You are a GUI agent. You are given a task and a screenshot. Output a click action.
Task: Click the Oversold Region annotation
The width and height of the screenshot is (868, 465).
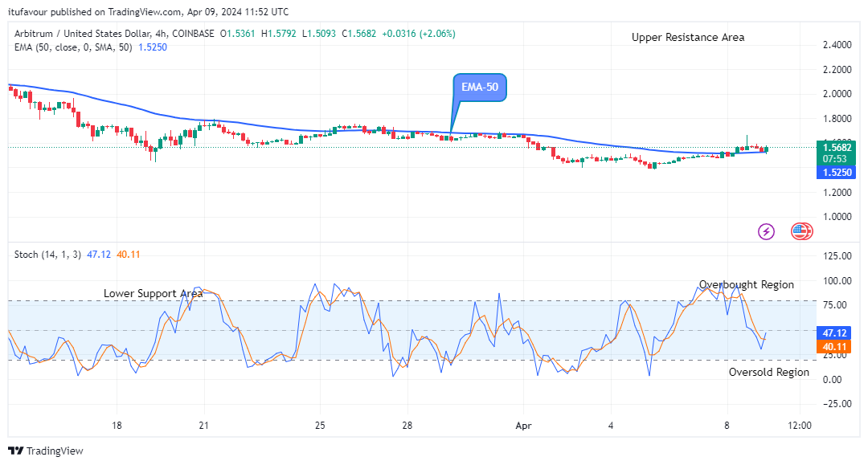coord(769,372)
